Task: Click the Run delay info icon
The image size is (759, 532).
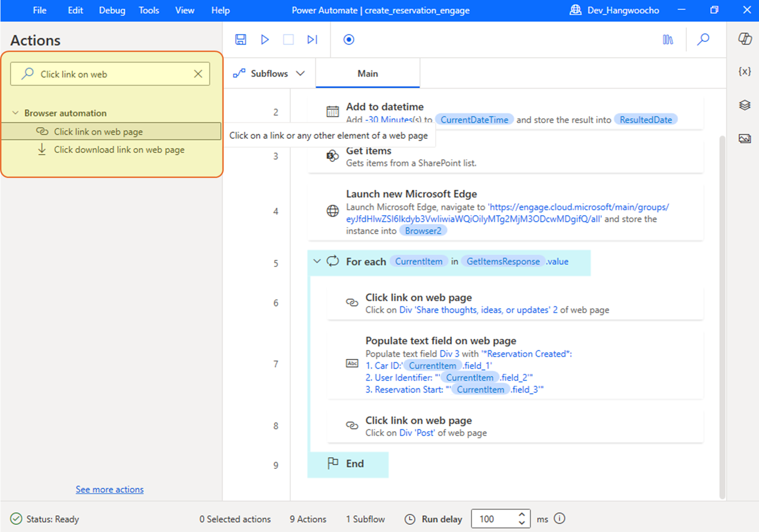Action: [560, 519]
